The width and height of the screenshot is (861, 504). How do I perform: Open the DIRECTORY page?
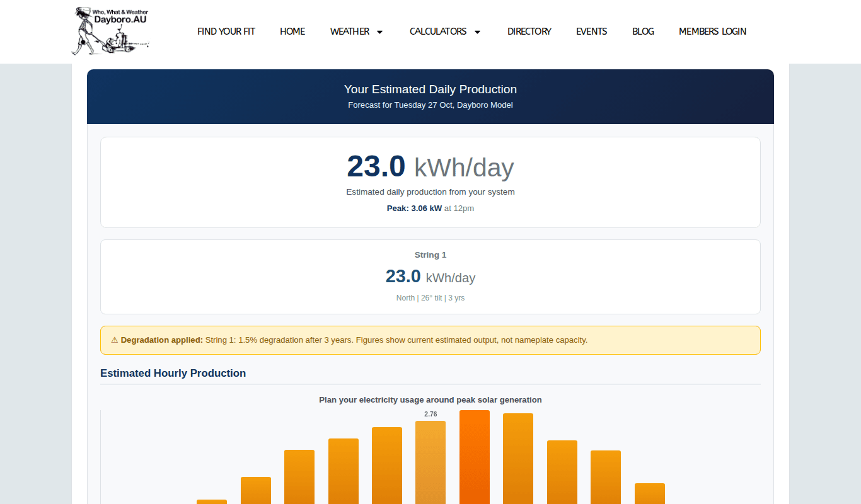click(529, 31)
